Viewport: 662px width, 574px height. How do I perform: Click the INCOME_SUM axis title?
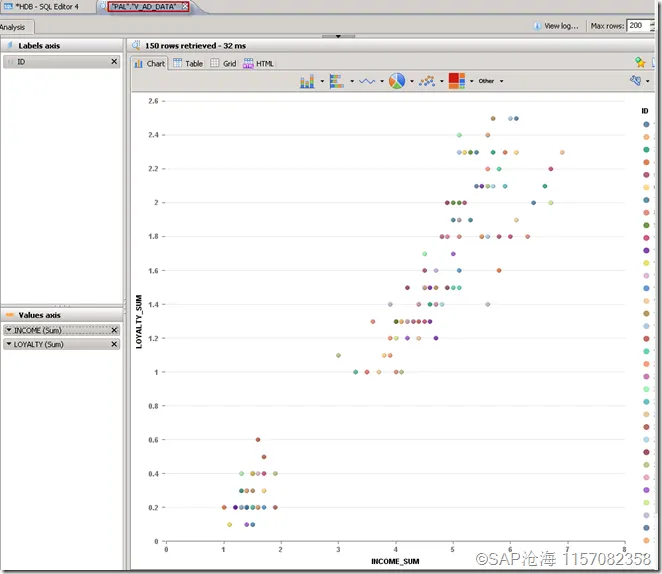(x=395, y=561)
